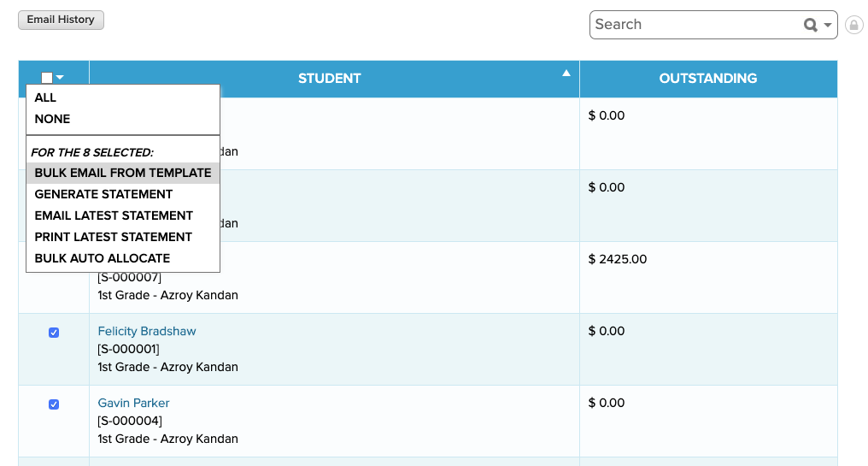Toggle the header select-all checkbox
The height and width of the screenshot is (466, 868).
coord(47,78)
